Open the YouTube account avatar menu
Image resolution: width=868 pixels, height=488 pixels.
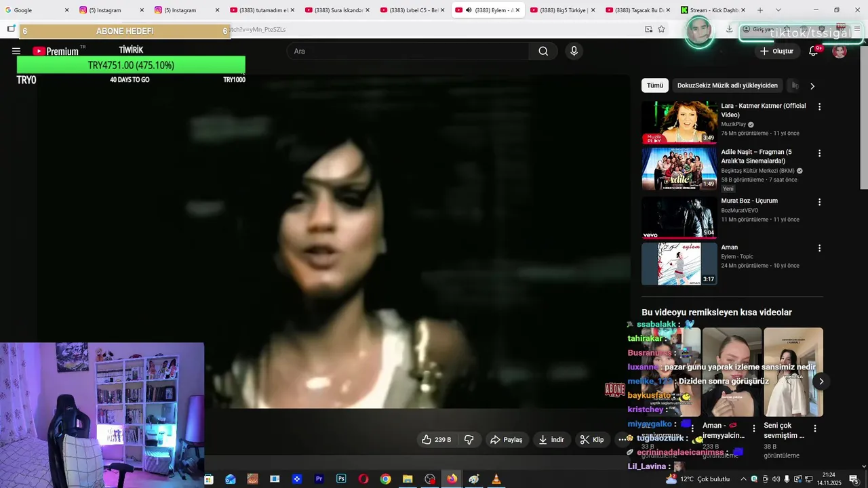840,52
